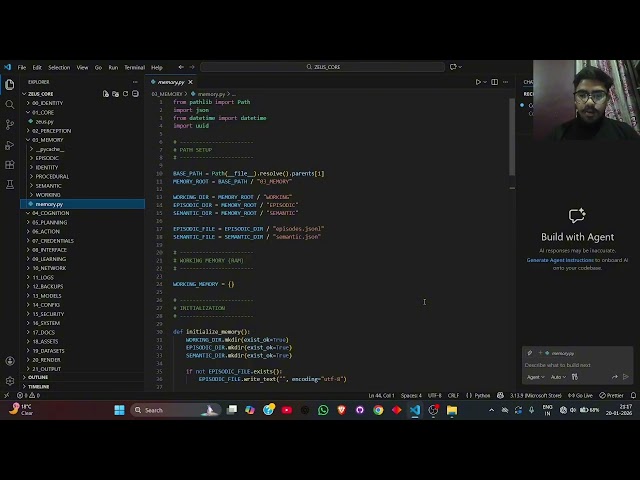Open the Run and Debug view
This screenshot has width=640, height=480.
10,144
